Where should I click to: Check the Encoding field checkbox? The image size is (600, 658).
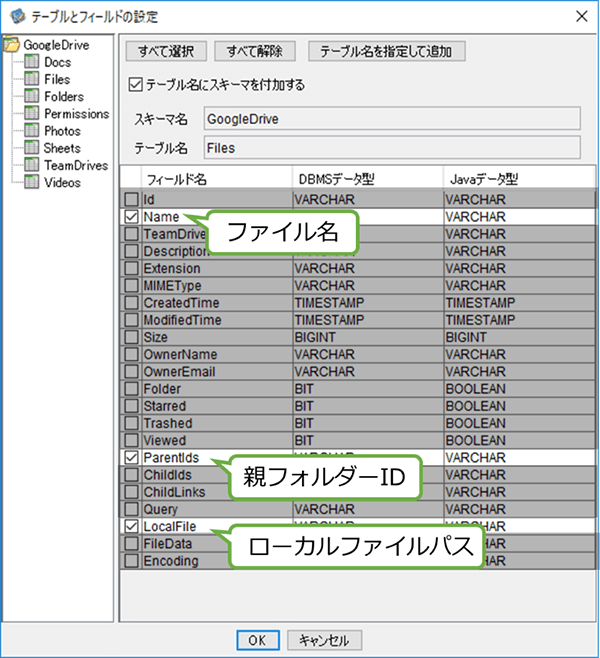[131, 561]
